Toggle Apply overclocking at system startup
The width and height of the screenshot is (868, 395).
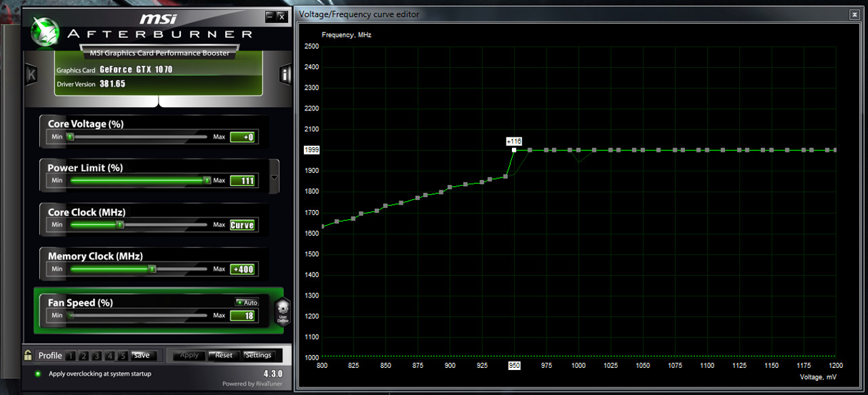tap(38, 374)
